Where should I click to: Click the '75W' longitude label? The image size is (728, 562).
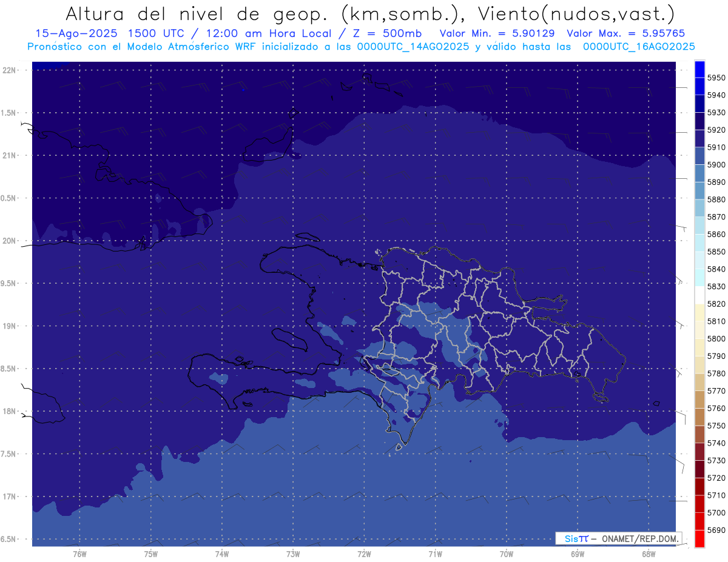click(x=150, y=554)
